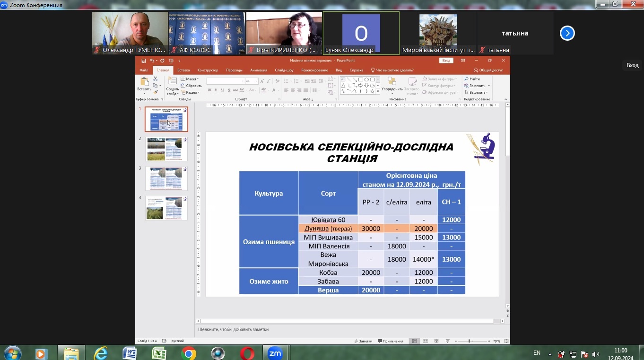644x360 pixels.
Task: Start Slide Show from status bar icon
Action: point(447,341)
